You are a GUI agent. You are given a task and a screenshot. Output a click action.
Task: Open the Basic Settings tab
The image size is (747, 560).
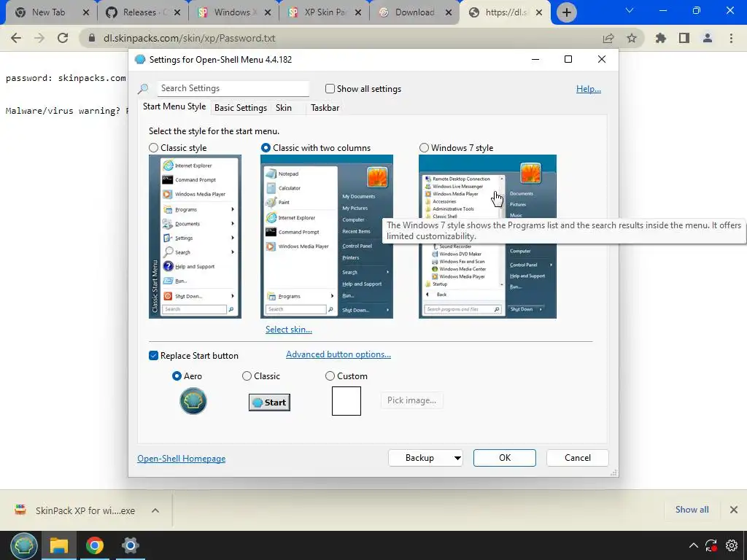pyautogui.click(x=241, y=108)
